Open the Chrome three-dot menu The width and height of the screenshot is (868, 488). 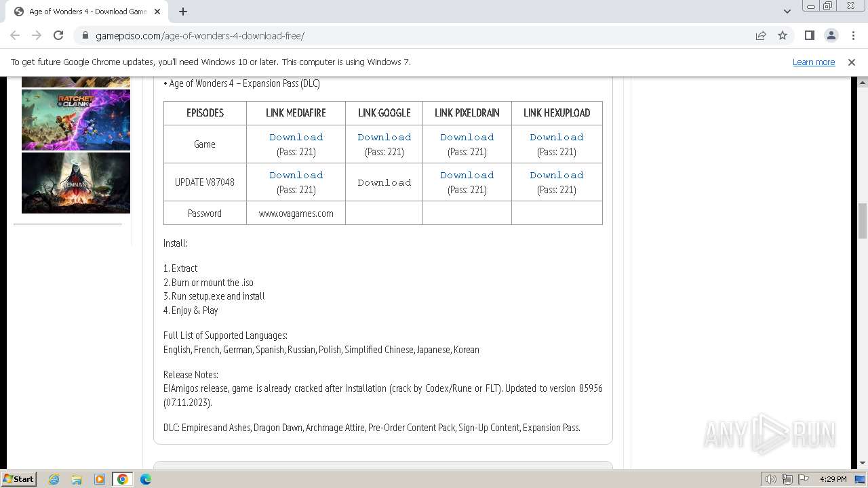click(x=852, y=35)
